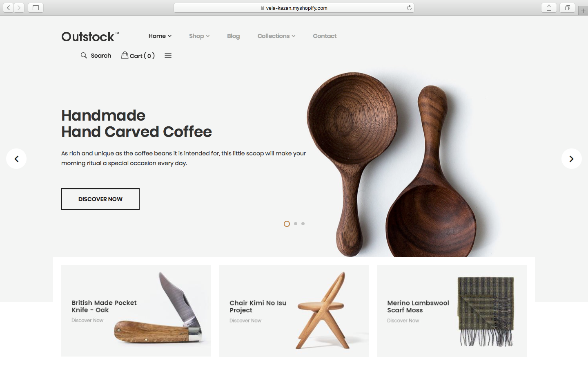
Task: Click the search magnifier icon
Action: [84, 56]
